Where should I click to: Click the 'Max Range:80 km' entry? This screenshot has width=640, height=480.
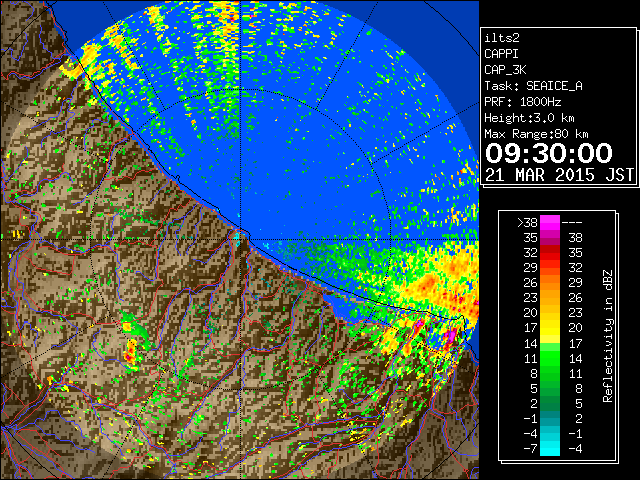tap(536, 134)
